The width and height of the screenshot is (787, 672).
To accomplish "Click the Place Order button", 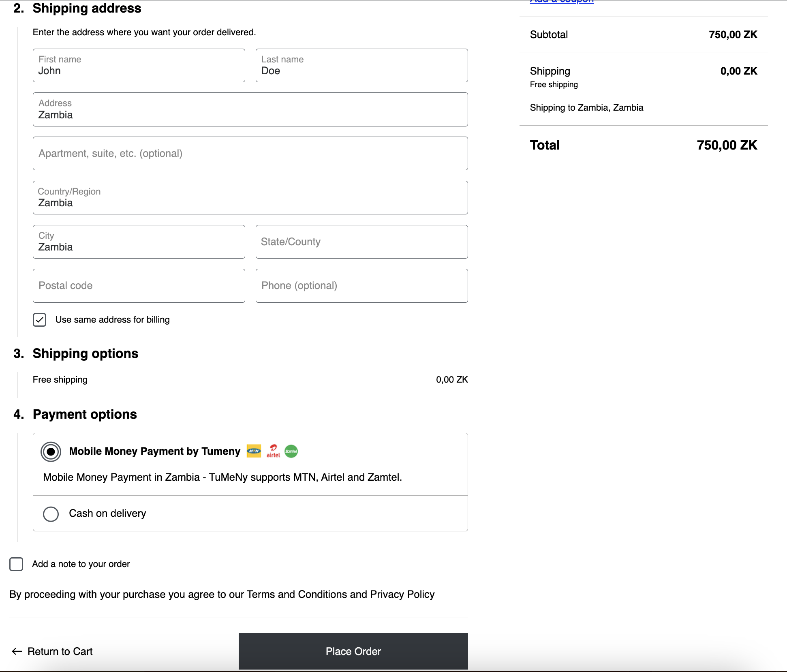I will [x=353, y=651].
